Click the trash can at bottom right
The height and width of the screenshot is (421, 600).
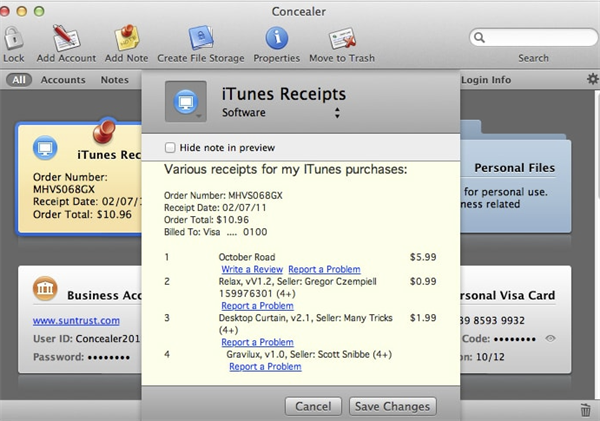coord(585,410)
